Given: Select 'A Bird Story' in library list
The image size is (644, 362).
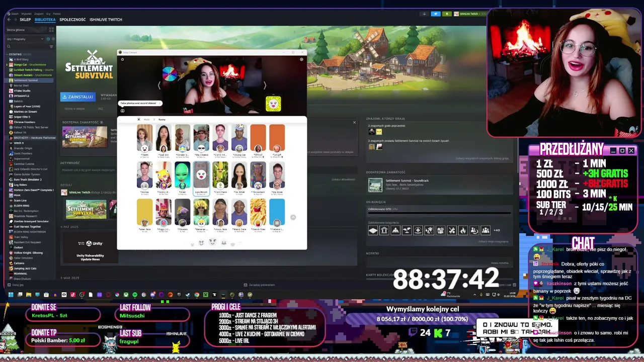Looking at the screenshot, I should (21, 59).
